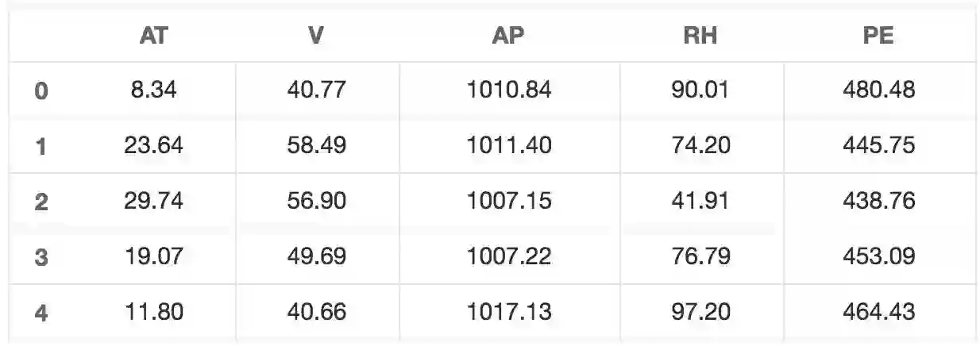Click the RH cell showing 41.91
The height and width of the screenshot is (346, 980).
700,201
